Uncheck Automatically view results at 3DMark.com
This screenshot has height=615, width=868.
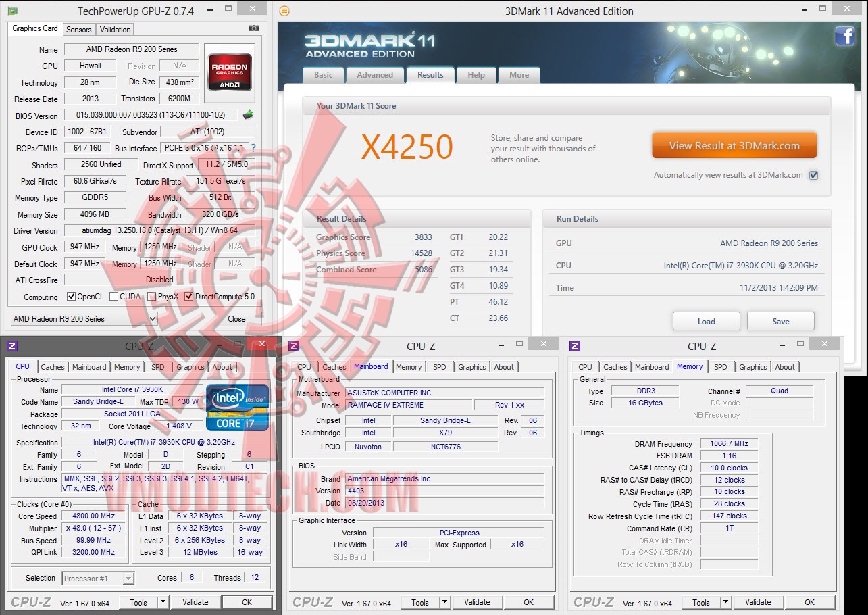pos(813,175)
